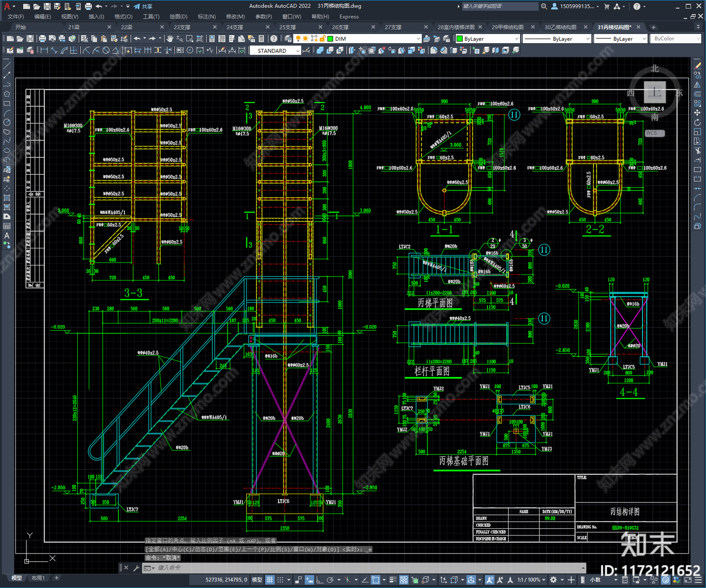Select the Move tool in right toolbar
This screenshot has width=706, height=588.
[698, 113]
